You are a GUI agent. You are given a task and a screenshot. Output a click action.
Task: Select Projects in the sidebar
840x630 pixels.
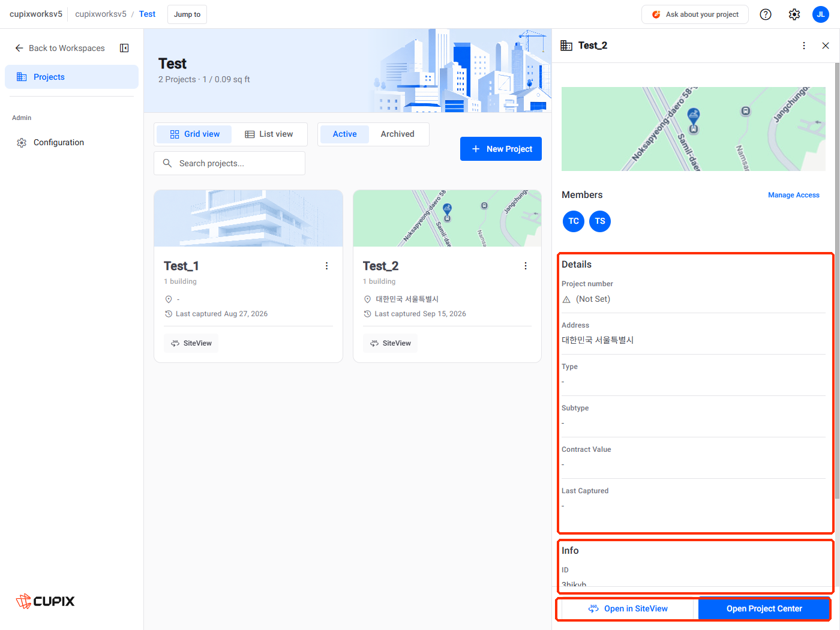71,77
